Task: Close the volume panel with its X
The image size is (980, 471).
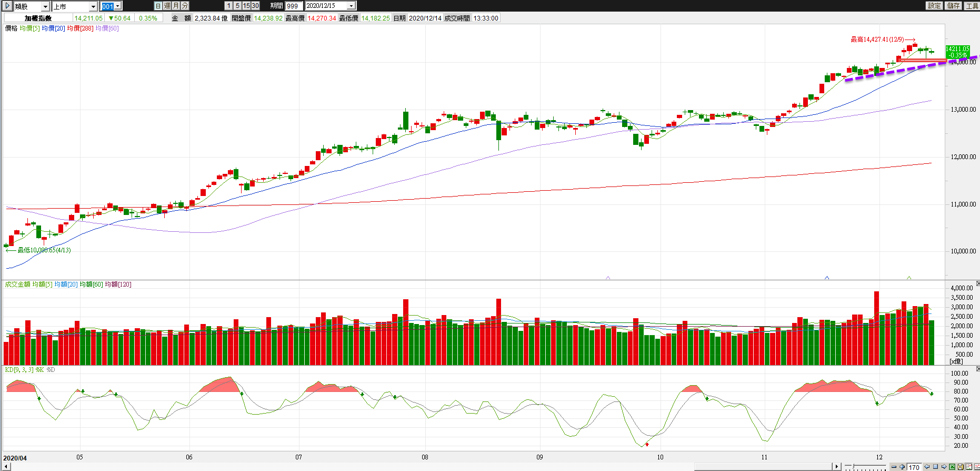Action: [x=977, y=284]
